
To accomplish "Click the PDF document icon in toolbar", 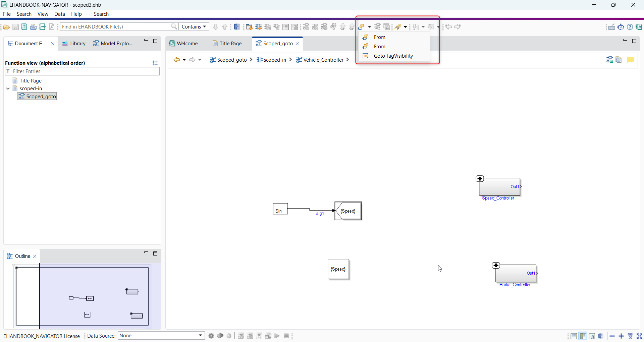I will pyautogui.click(x=52, y=27).
